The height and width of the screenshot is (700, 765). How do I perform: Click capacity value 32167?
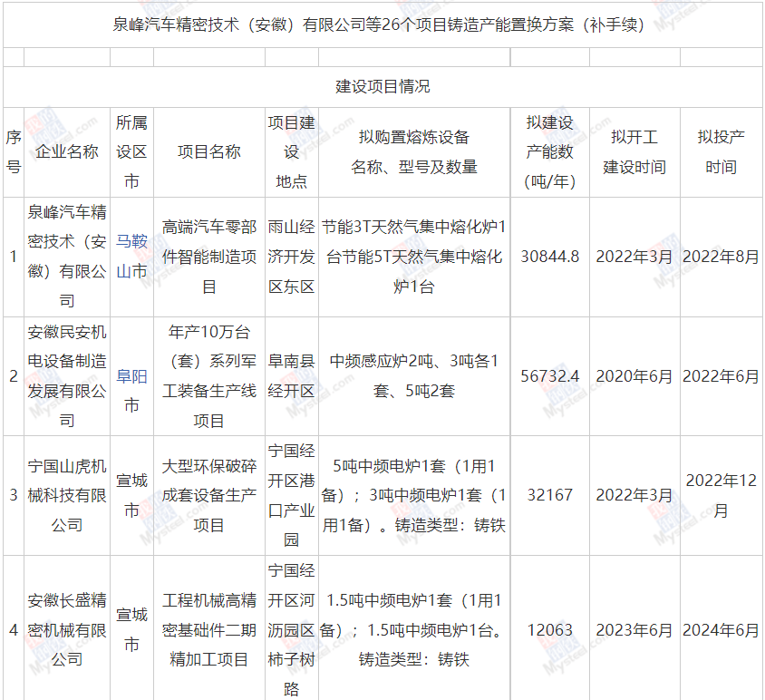(x=550, y=495)
